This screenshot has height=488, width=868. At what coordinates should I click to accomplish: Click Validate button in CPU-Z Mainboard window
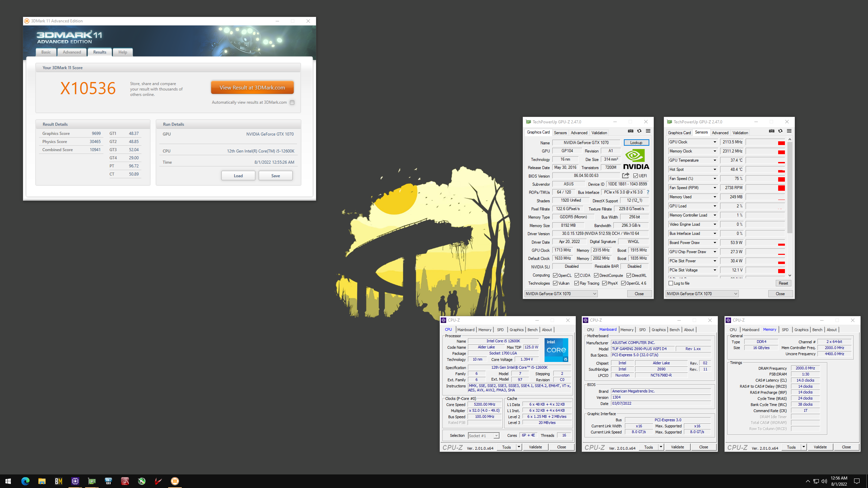point(677,447)
